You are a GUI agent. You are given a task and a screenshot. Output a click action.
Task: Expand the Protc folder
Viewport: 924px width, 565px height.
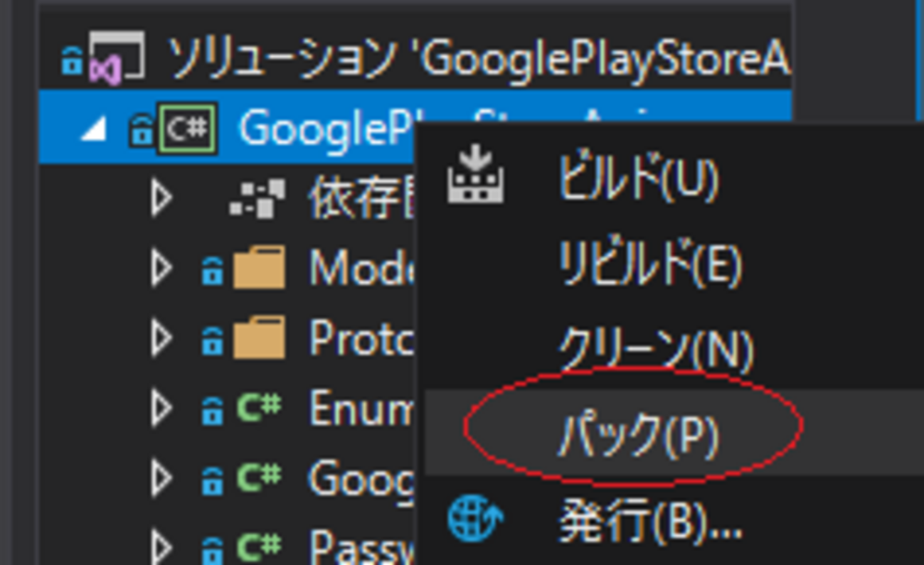162,338
